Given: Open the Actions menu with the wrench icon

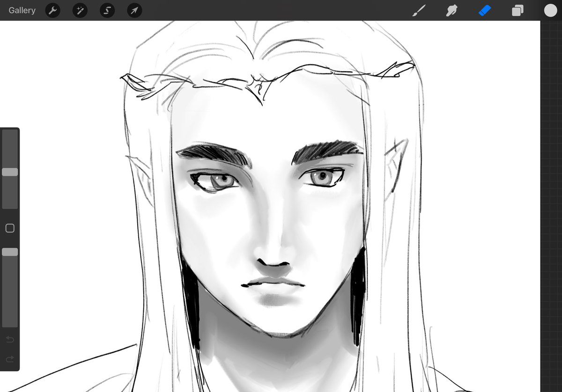Looking at the screenshot, I should (x=52, y=10).
